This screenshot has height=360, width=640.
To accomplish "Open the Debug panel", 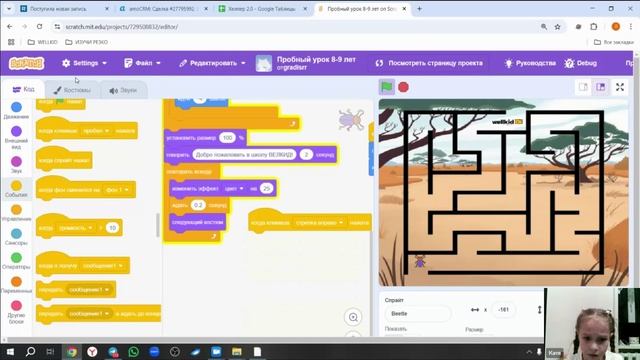I will click(580, 63).
